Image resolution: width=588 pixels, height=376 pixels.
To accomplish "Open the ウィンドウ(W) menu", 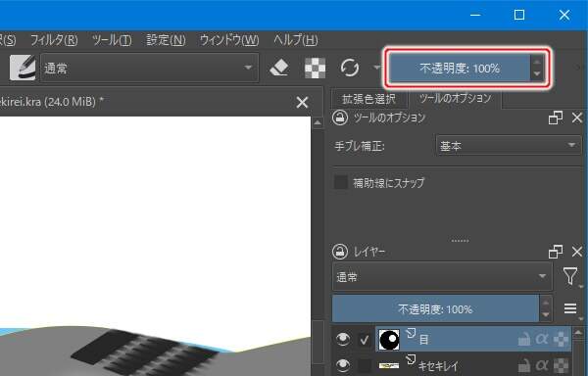I will click(x=229, y=40).
